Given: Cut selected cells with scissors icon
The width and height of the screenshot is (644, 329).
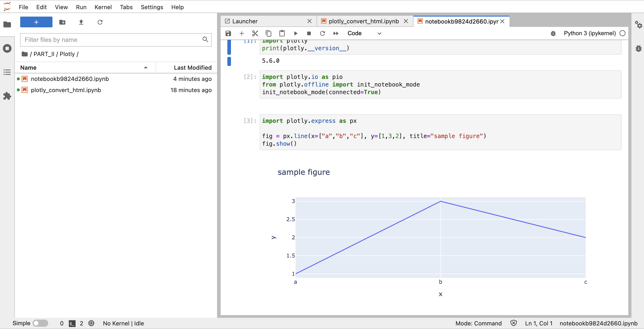Looking at the screenshot, I should [x=255, y=33].
